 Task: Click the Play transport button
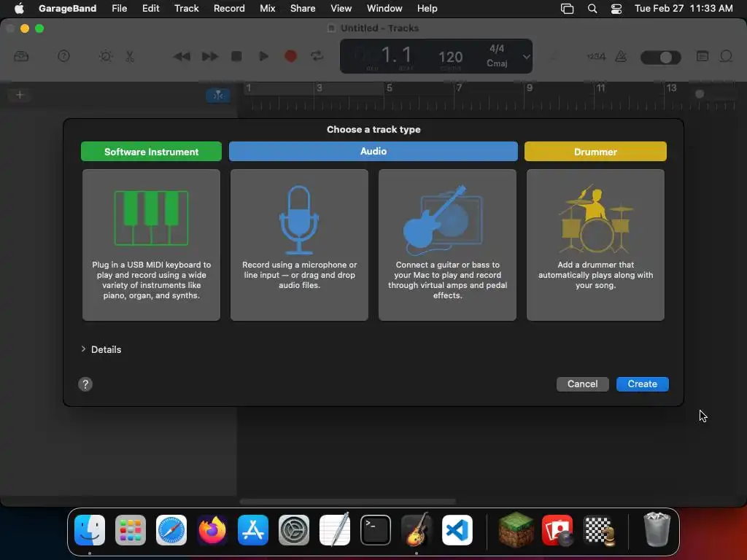tap(263, 56)
